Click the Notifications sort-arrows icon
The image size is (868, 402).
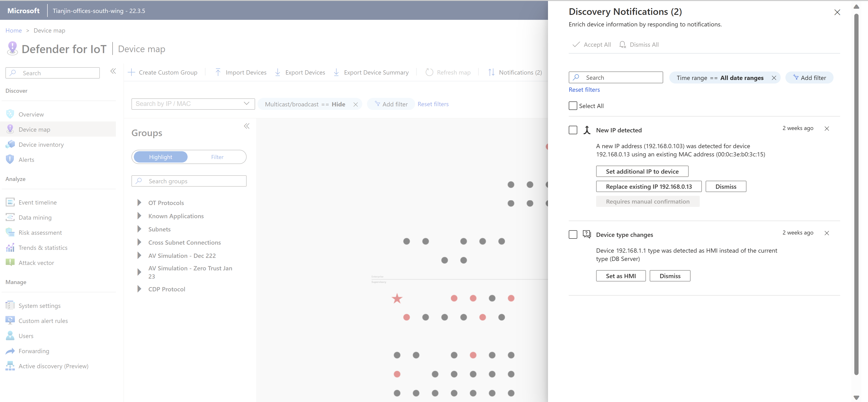point(491,72)
